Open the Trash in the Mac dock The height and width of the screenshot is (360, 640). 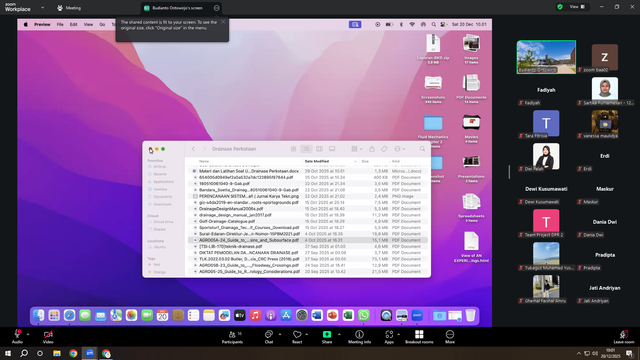pyautogui.click(x=470, y=315)
